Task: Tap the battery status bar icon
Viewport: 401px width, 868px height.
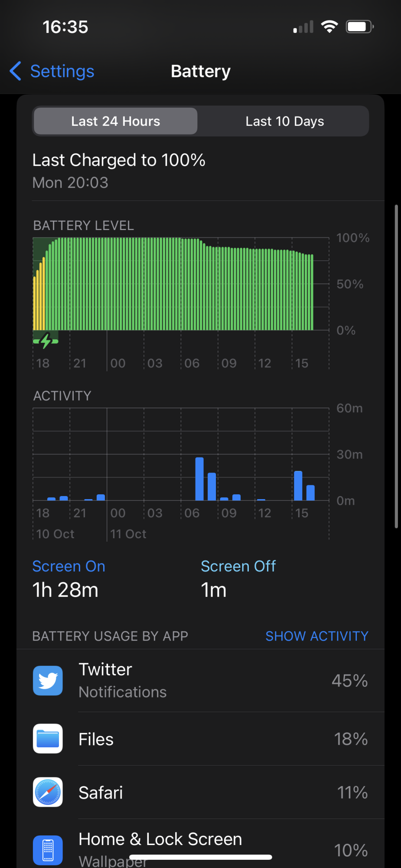Action: (360, 27)
